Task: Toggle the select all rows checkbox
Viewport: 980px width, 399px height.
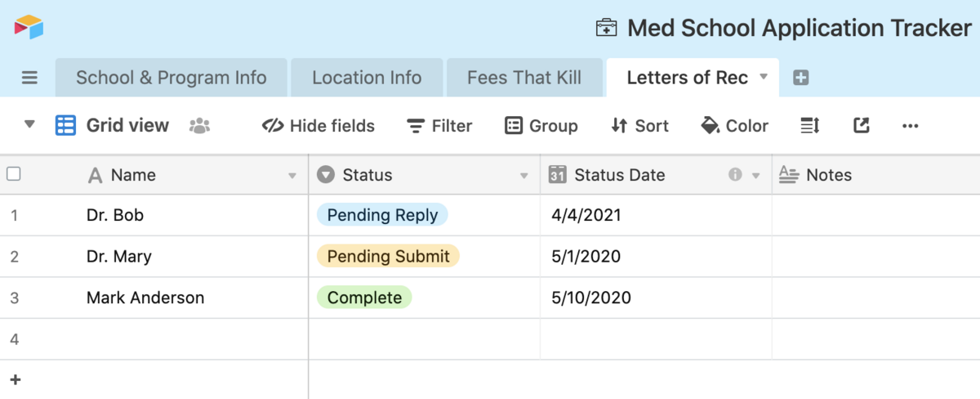Action: (14, 174)
